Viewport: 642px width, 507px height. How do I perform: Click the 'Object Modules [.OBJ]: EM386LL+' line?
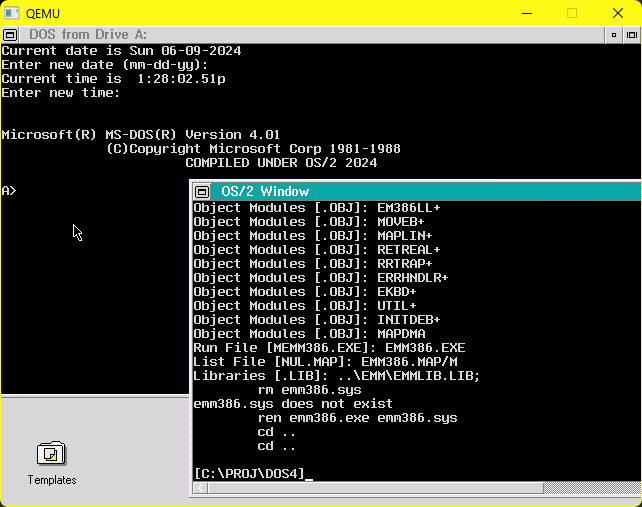317,208
